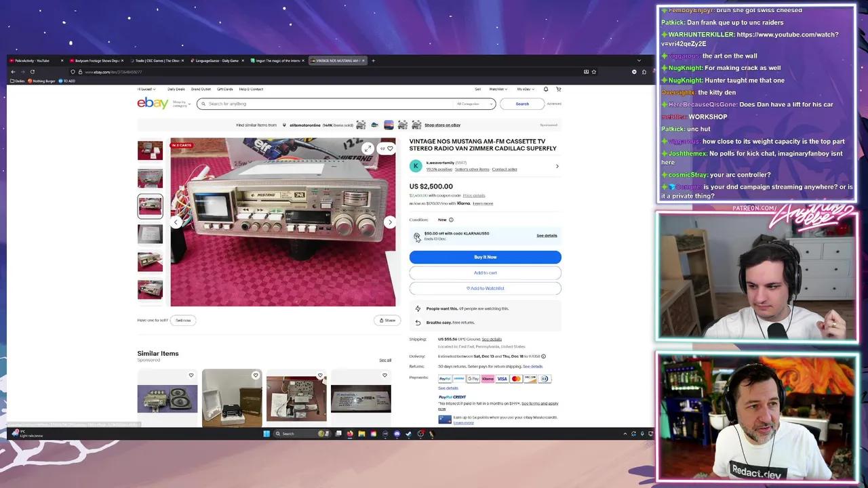Open the Daily Deals menu link
This screenshot has width=868, height=488.
(176, 89)
